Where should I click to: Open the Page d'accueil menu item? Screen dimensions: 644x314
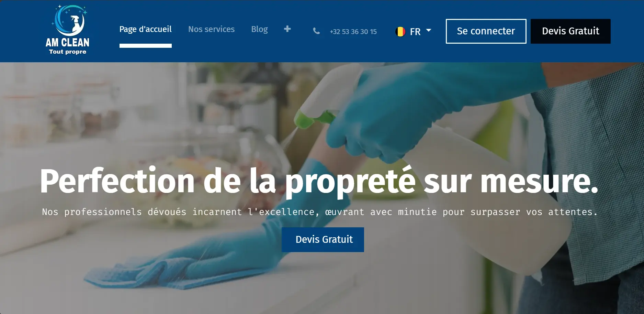point(146,29)
